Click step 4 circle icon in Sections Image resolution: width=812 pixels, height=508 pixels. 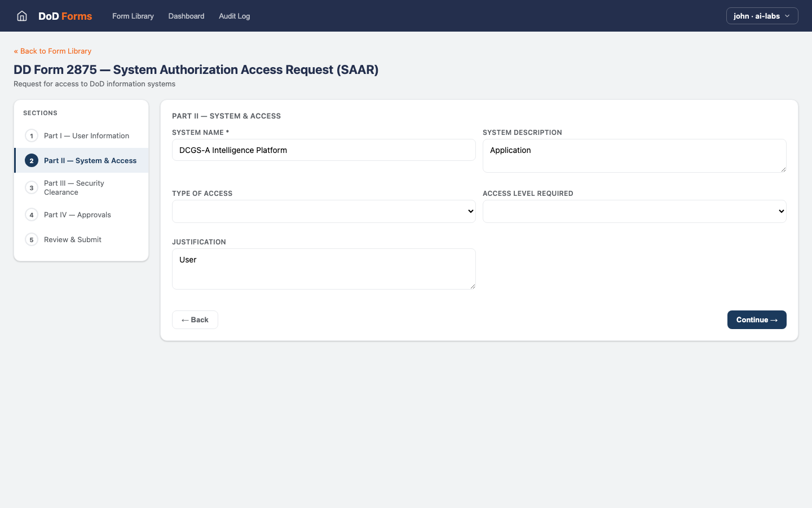pos(32,215)
